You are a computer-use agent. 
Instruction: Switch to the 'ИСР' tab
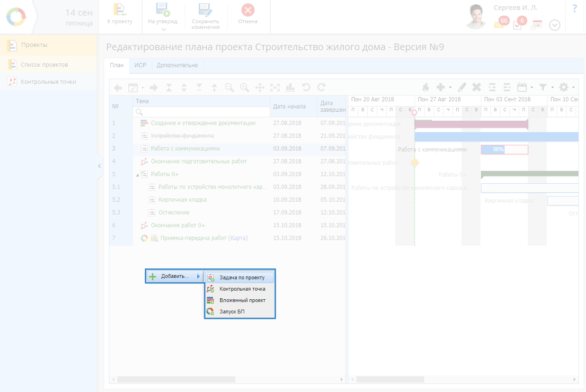(140, 65)
